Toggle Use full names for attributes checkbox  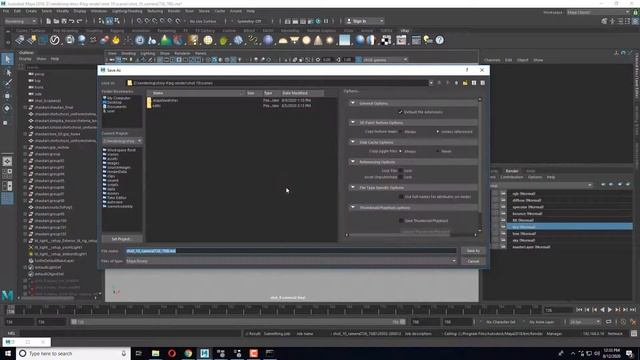tap(401, 197)
